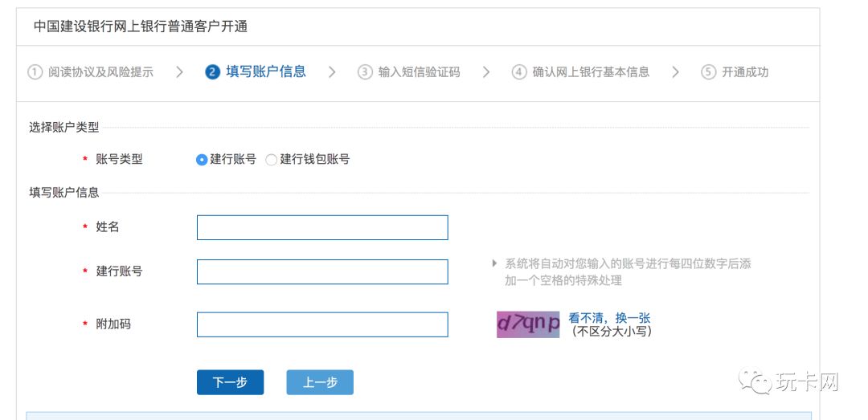Focus the 建行账号 input field
Image resolution: width=868 pixels, height=420 pixels.
click(322, 271)
